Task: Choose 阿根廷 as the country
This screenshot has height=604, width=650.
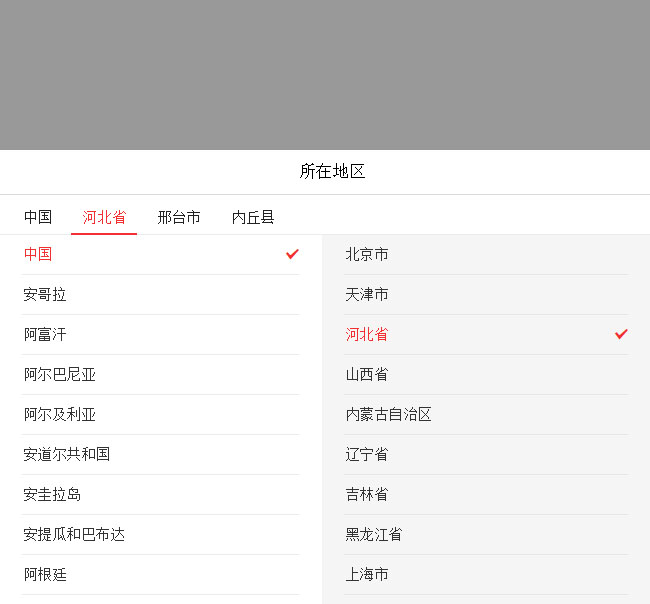Action: coord(45,574)
